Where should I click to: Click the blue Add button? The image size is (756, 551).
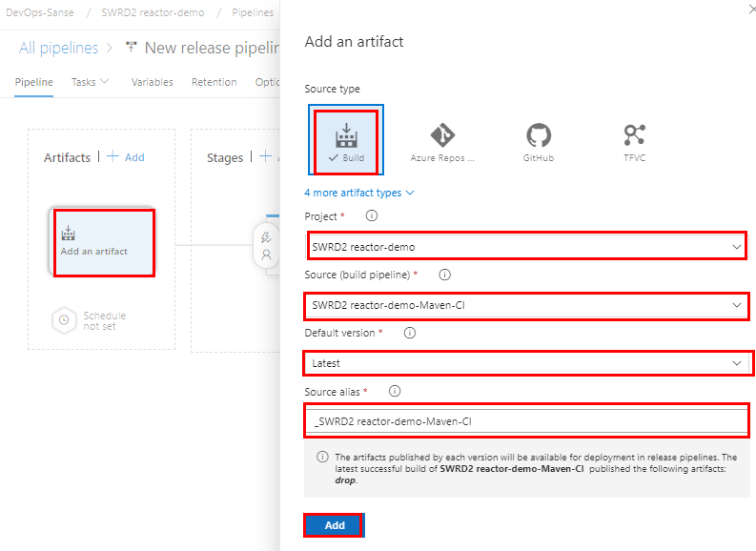(x=335, y=525)
